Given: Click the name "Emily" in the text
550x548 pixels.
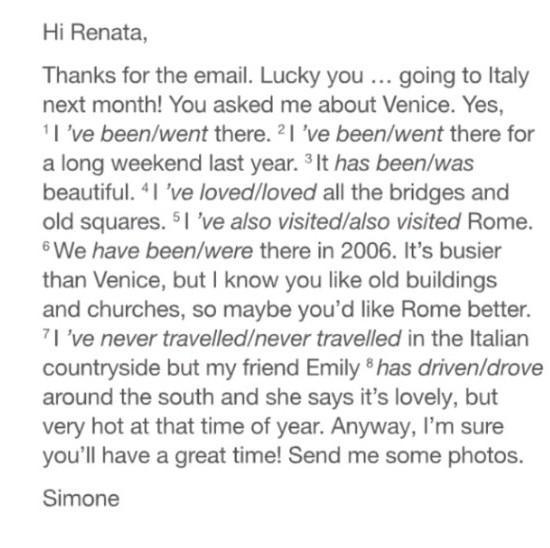Looking at the screenshot, I should point(333,368).
